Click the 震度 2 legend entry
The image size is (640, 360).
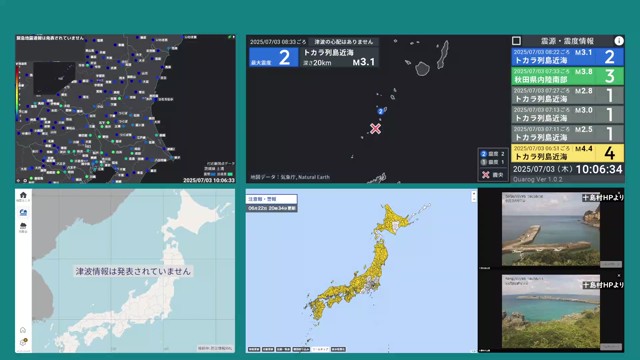click(493, 154)
